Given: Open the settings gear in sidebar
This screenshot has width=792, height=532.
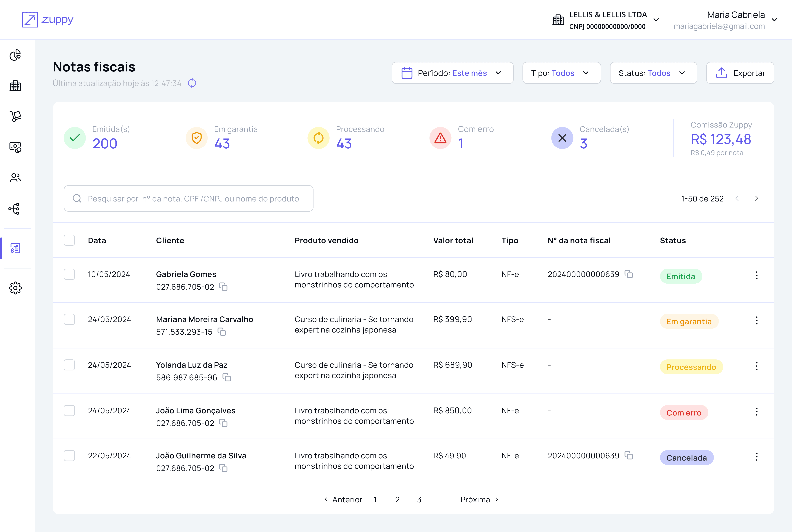Looking at the screenshot, I should 15,288.
